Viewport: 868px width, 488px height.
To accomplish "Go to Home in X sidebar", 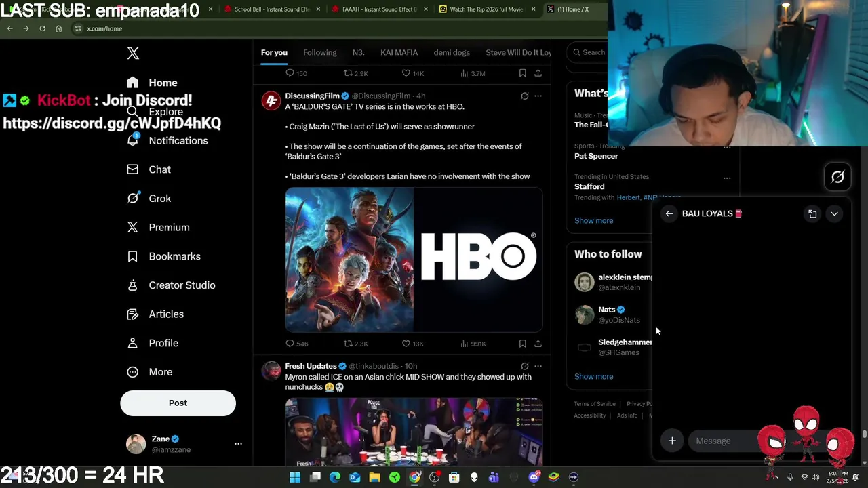I will pyautogui.click(x=153, y=83).
